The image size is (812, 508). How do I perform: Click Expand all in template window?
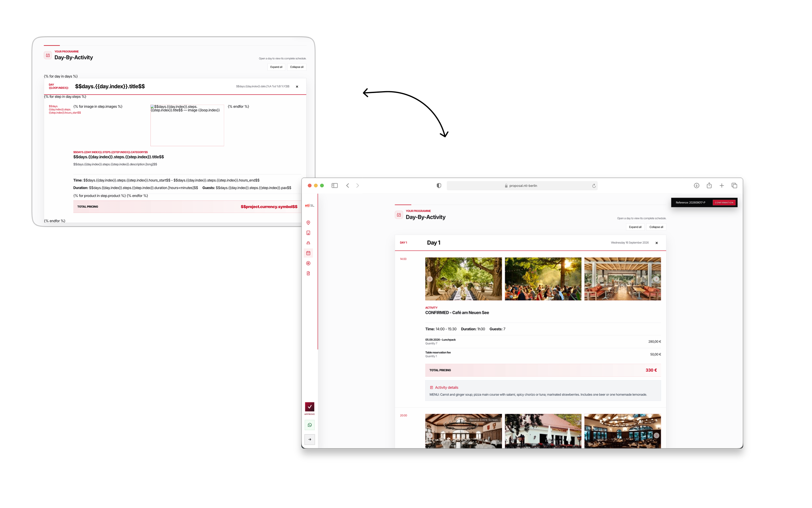click(276, 67)
